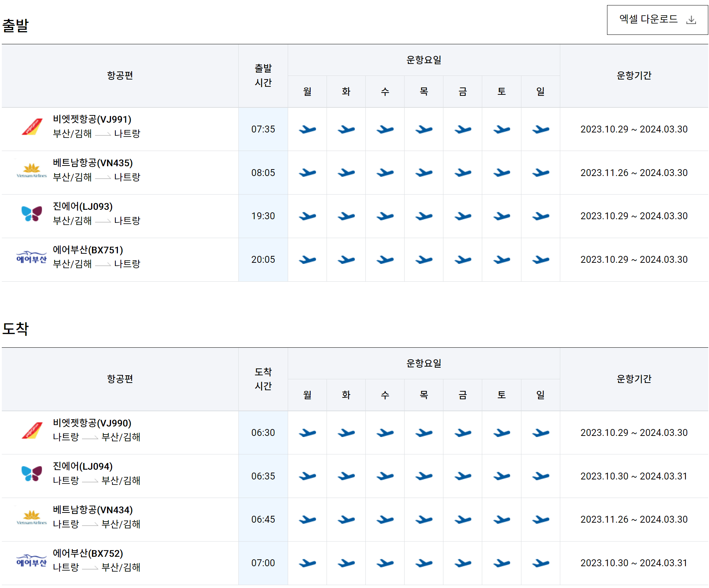Screen dimensions: 709x588
Task: Select the Vietnam Airlines logo beside VN435
Action: [x=31, y=169]
